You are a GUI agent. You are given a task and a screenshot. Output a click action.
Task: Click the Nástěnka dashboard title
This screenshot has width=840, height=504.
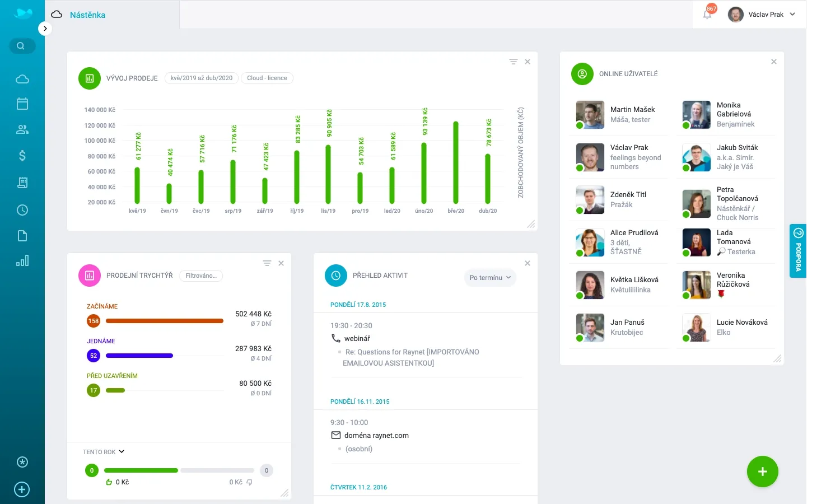coord(87,15)
